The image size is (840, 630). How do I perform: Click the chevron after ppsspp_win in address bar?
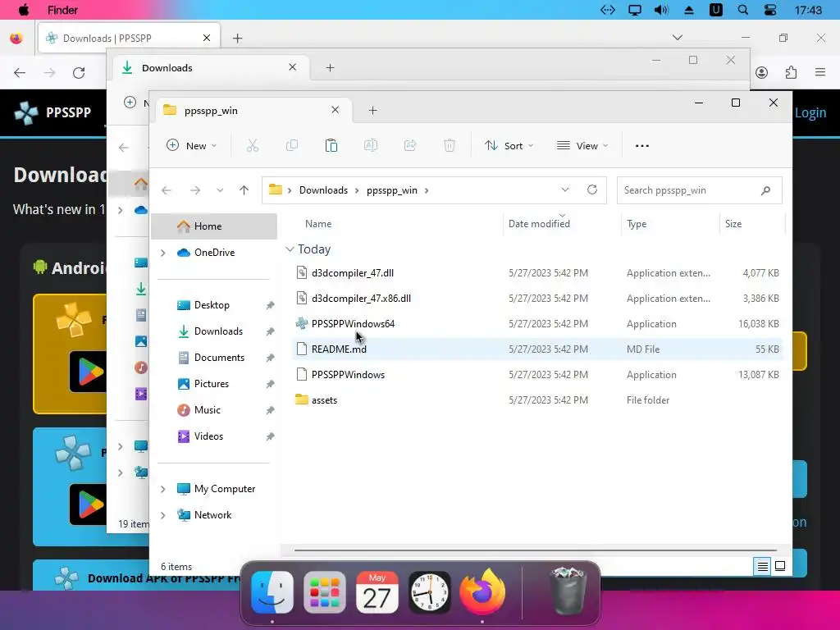(x=427, y=190)
